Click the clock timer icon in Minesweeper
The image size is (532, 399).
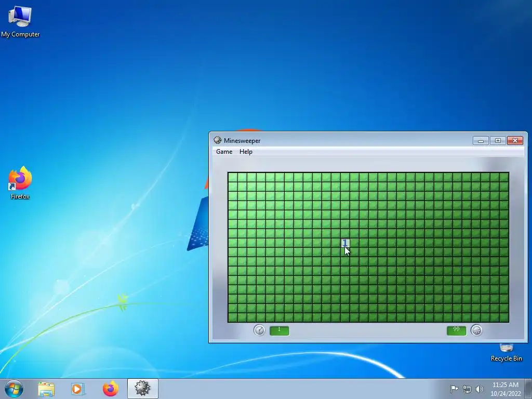pos(260,330)
